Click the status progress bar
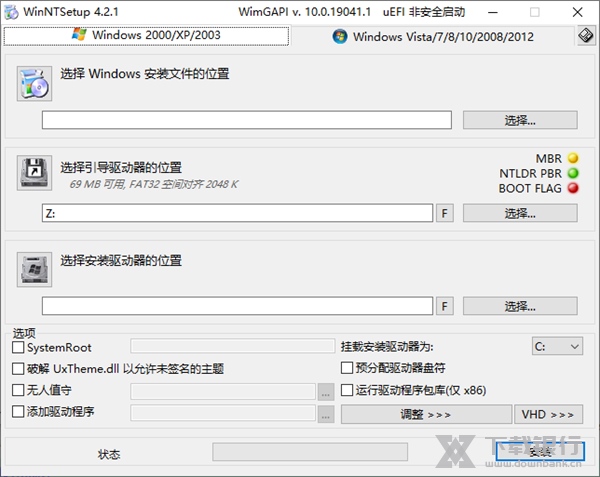The height and width of the screenshot is (477, 600). tap(346, 454)
